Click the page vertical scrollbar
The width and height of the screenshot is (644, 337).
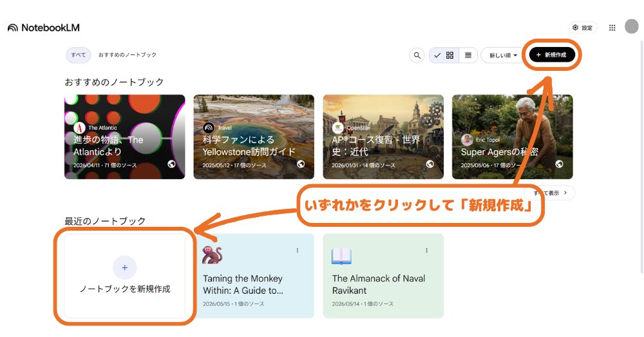pyautogui.click(x=641, y=156)
